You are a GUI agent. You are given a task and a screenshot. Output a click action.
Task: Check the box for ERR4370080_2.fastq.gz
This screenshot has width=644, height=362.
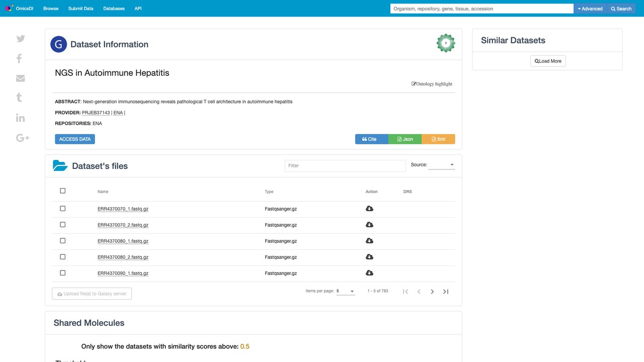(63, 256)
